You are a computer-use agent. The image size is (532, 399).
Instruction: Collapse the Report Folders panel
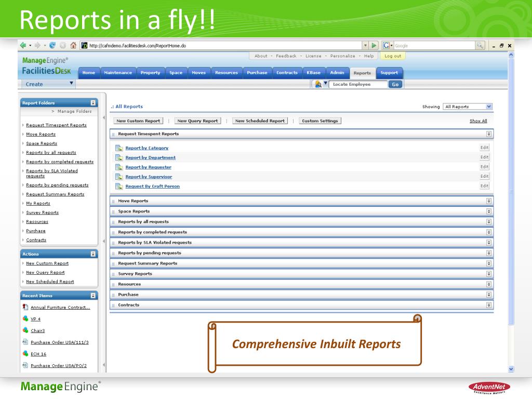(93, 103)
